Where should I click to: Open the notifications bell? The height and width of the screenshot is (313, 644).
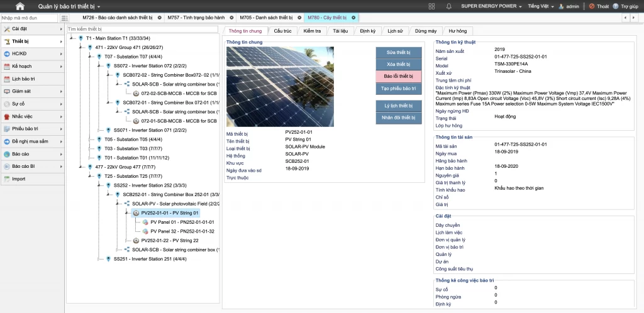449,6
